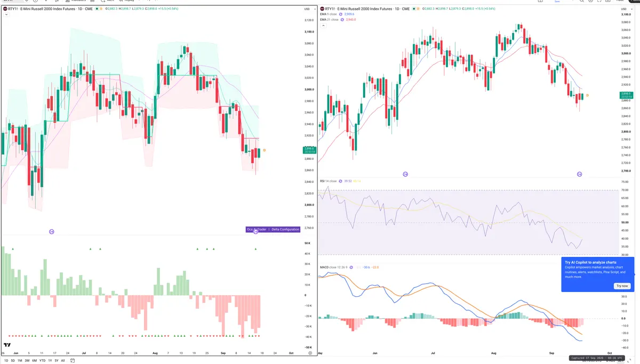This screenshot has height=364, width=640.
Task: Click the change value +15.5 (+0.54%) on left chart
Action: point(168,9)
